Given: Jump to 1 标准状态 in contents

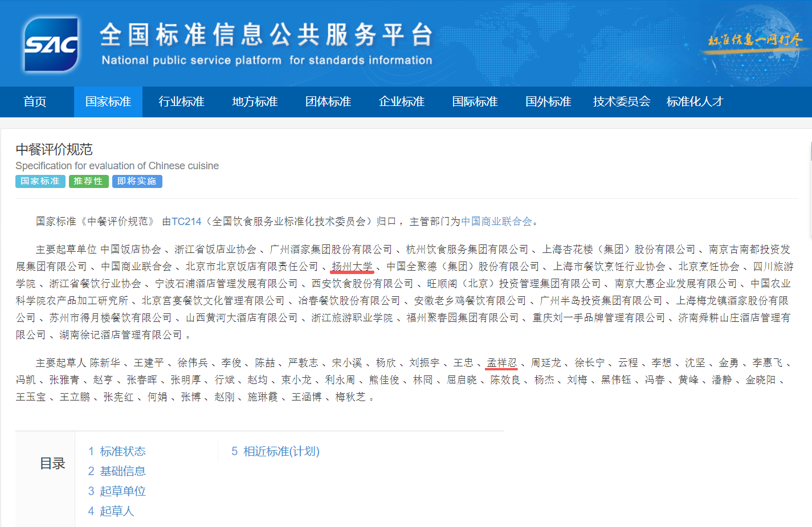Looking at the screenshot, I should 117,451.
